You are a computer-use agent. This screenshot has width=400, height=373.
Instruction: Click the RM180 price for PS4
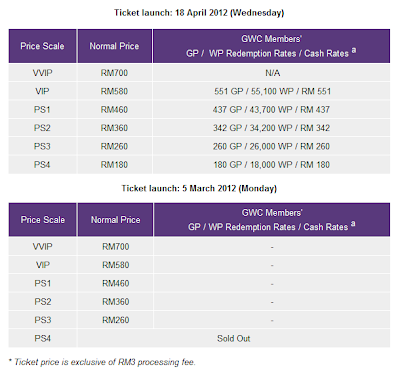click(x=114, y=165)
